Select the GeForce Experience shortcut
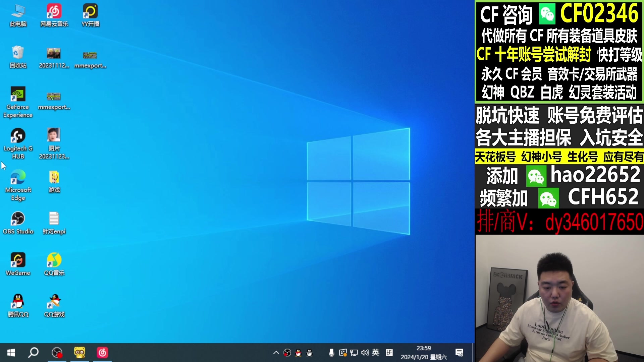Screen dimensions: 644x362 pyautogui.click(x=18, y=102)
